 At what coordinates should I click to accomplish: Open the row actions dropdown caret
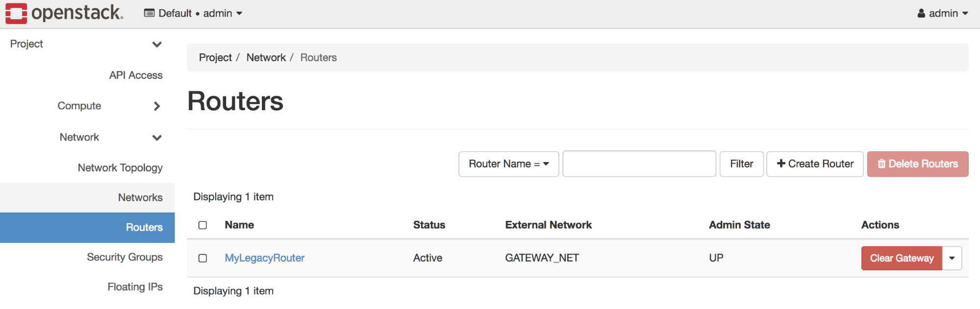click(952, 258)
